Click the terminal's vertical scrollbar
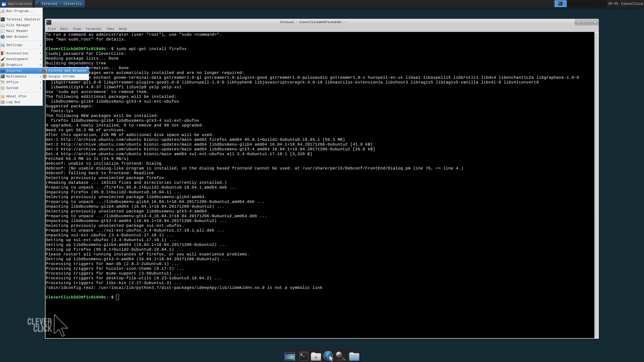 pyautogui.click(x=596, y=185)
